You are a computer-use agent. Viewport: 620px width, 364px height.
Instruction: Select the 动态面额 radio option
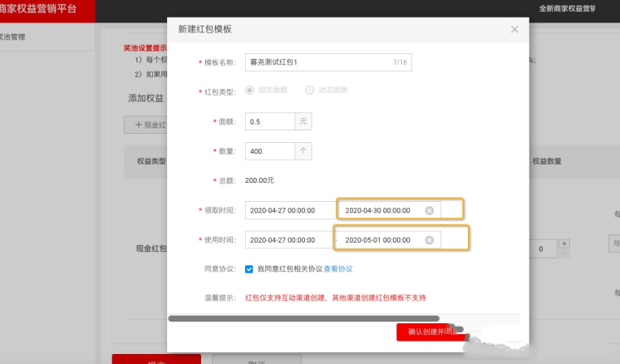(x=310, y=90)
